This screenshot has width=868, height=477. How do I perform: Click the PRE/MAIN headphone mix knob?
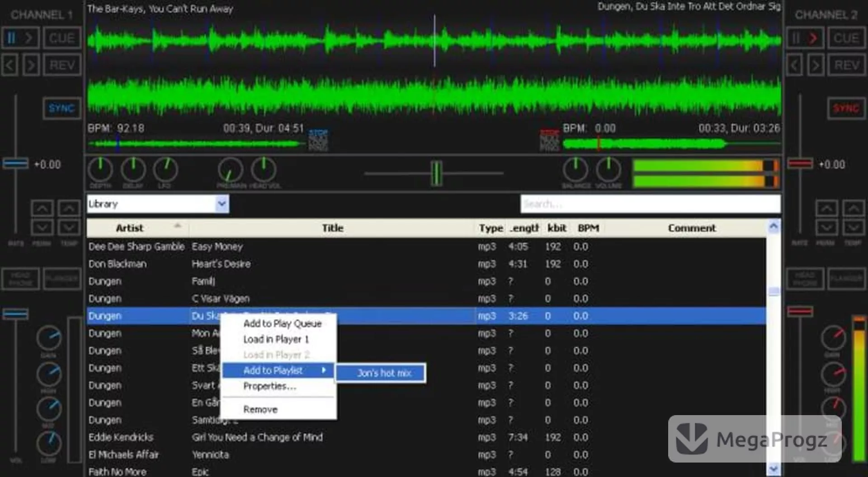(231, 169)
